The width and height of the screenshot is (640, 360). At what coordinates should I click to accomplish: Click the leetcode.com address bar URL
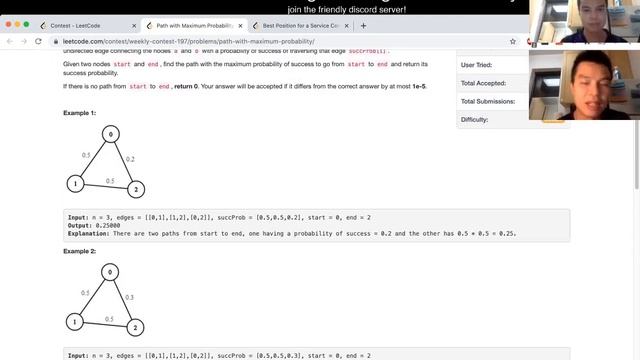189,41
